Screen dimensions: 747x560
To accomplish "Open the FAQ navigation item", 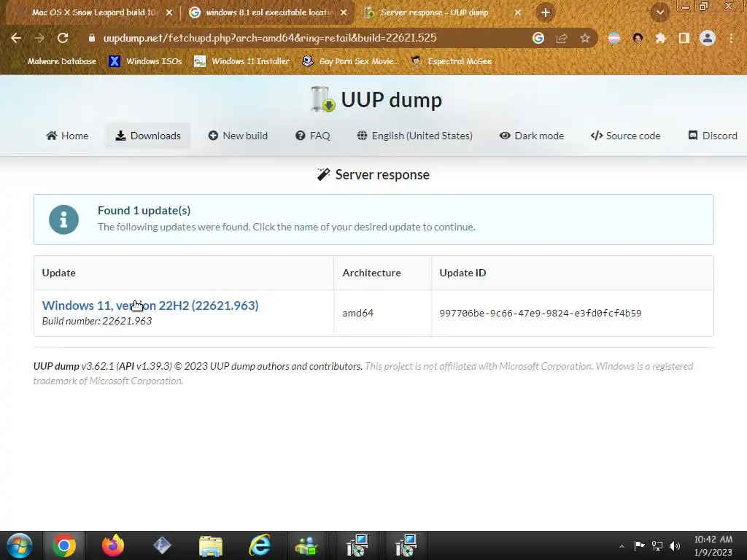I will (x=312, y=136).
